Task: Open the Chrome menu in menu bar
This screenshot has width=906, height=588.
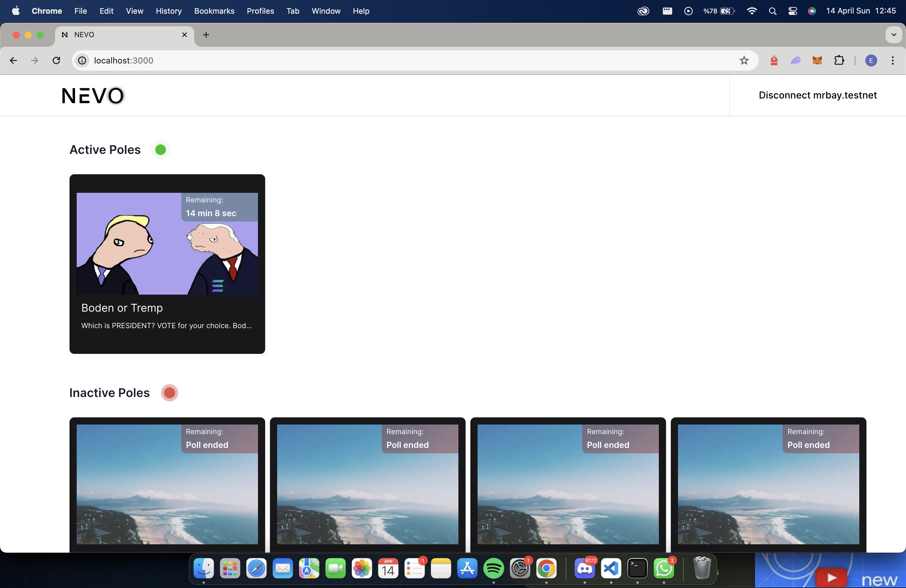Action: [47, 11]
